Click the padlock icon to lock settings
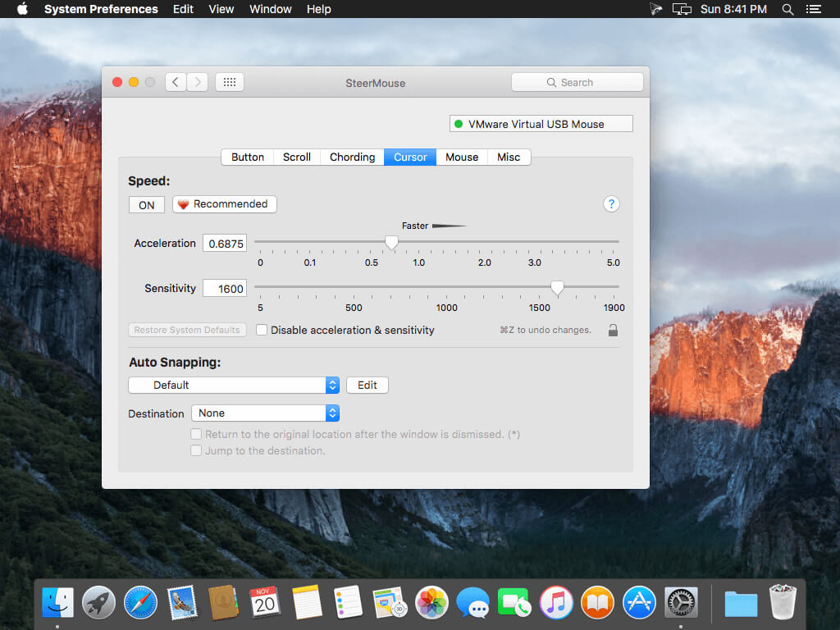Viewport: 840px width, 630px height. pos(613,331)
